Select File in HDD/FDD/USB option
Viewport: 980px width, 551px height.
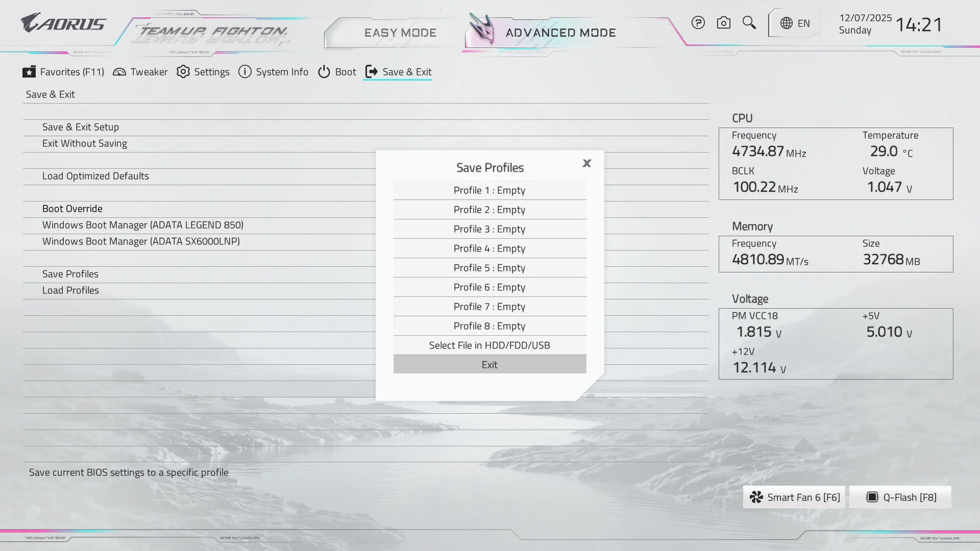click(x=489, y=345)
